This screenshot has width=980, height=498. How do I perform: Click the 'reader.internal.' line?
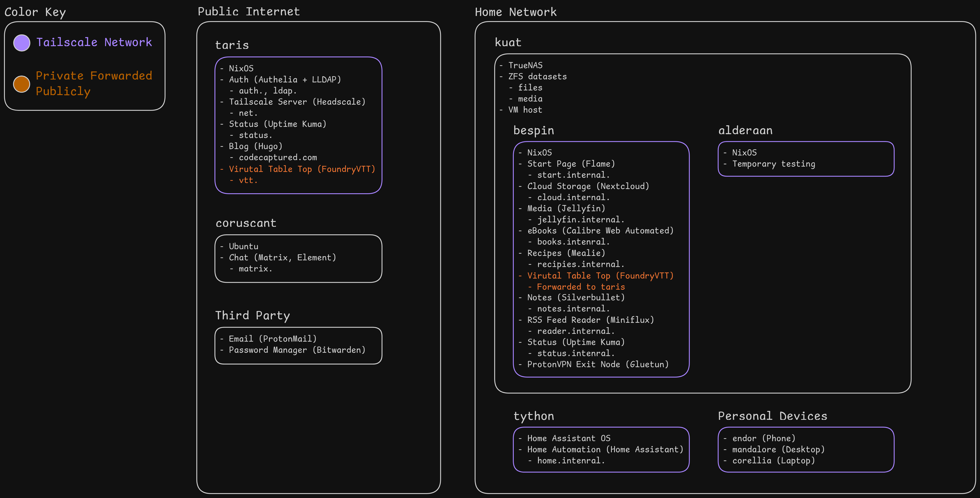coord(576,331)
